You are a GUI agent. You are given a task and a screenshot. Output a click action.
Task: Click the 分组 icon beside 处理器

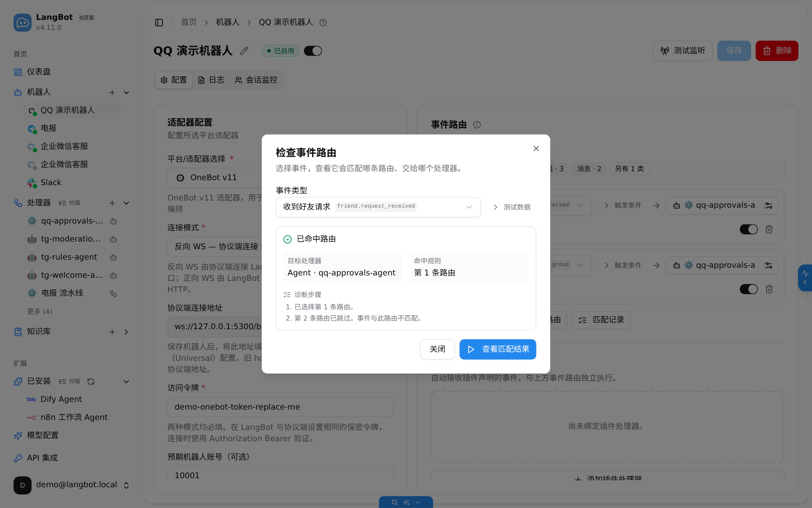[69, 203]
